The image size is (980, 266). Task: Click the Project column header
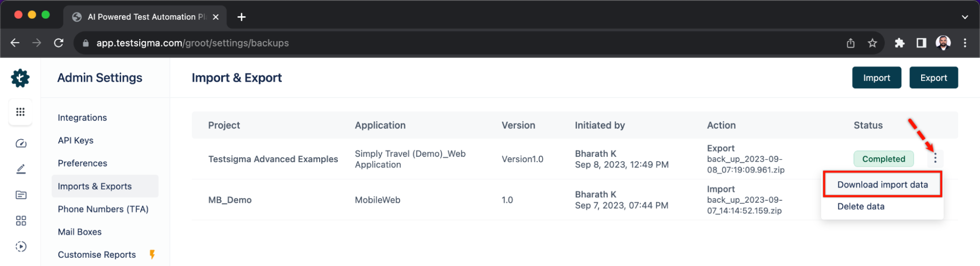tap(224, 125)
